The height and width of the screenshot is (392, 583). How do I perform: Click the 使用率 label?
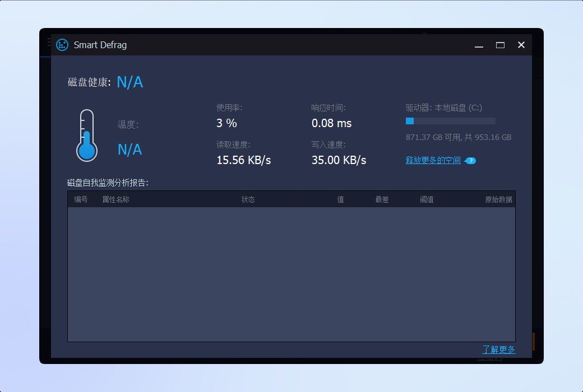click(229, 108)
